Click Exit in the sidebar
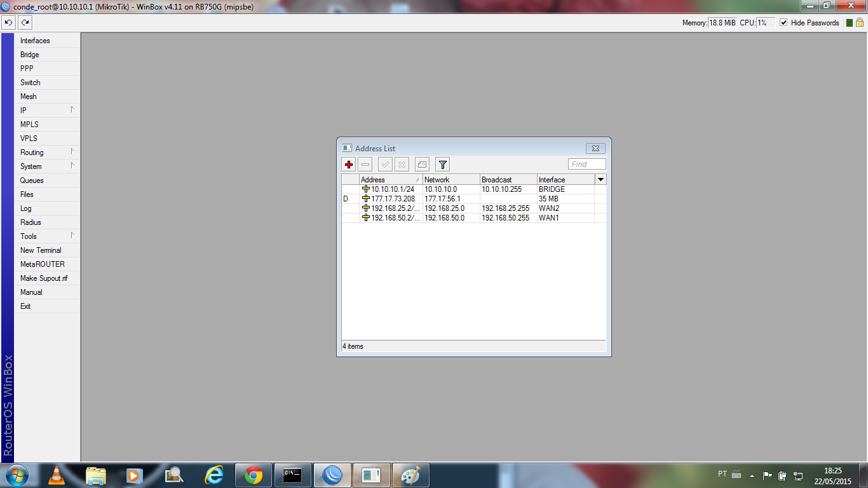Viewport: 868px width, 488px height. pos(47,306)
